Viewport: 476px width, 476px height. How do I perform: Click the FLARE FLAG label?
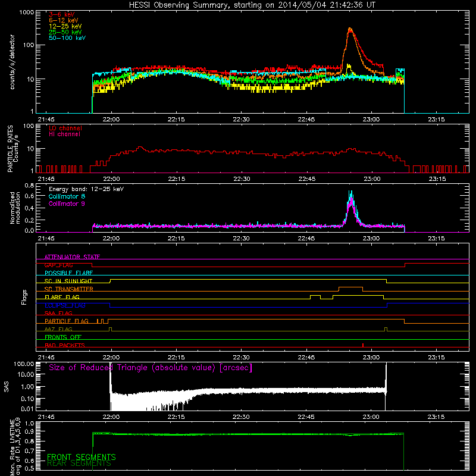pos(62,297)
